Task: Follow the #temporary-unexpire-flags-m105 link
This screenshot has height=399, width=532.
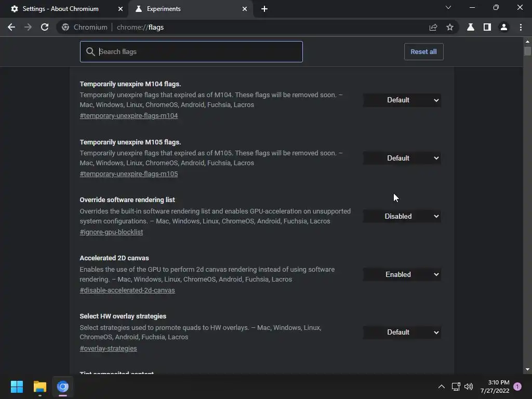Action: pos(129,174)
